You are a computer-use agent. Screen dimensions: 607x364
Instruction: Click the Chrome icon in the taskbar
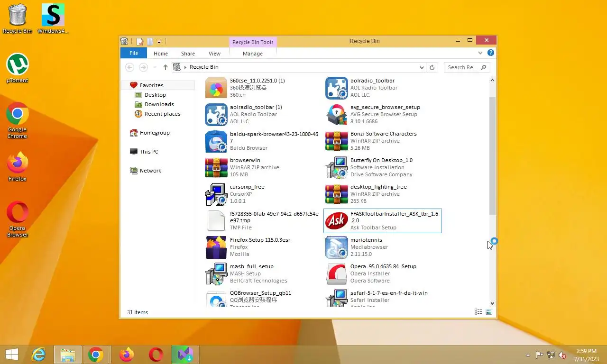pyautogui.click(x=96, y=355)
